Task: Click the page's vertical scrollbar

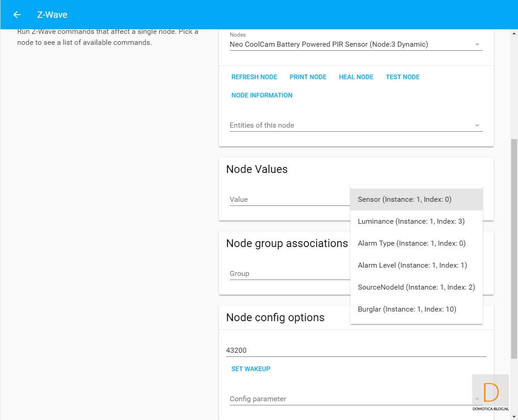Action: (x=514, y=247)
